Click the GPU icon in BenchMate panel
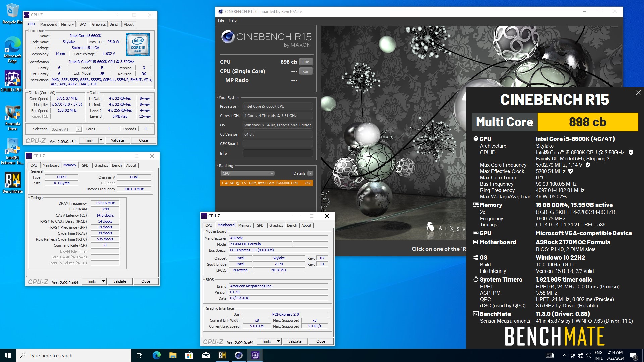Screen dimensions: 644x362 click(x=476, y=233)
